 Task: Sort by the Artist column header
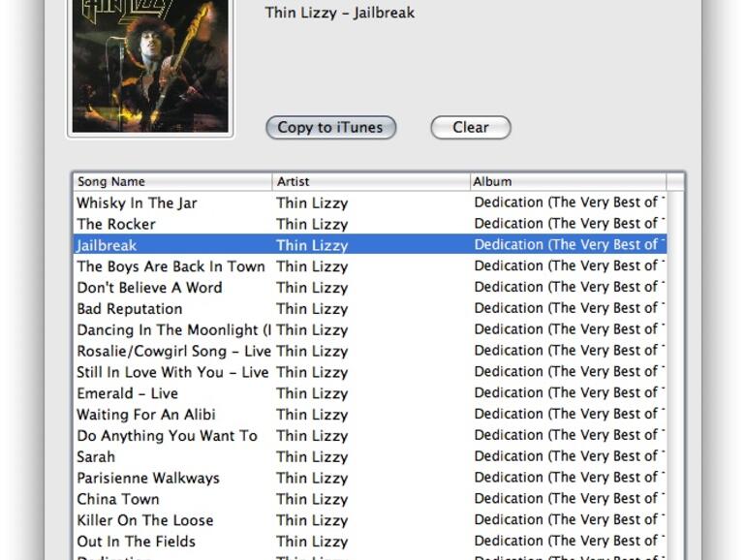tap(371, 182)
